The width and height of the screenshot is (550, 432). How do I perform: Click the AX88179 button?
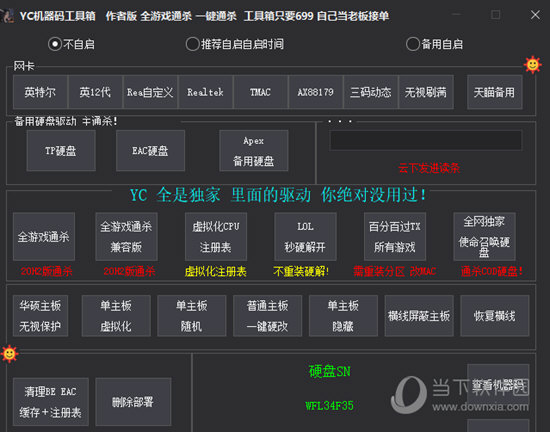[315, 92]
